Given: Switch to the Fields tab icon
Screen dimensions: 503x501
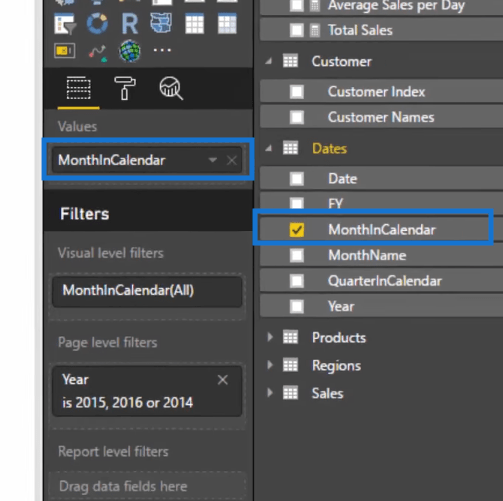Looking at the screenshot, I should tap(79, 88).
